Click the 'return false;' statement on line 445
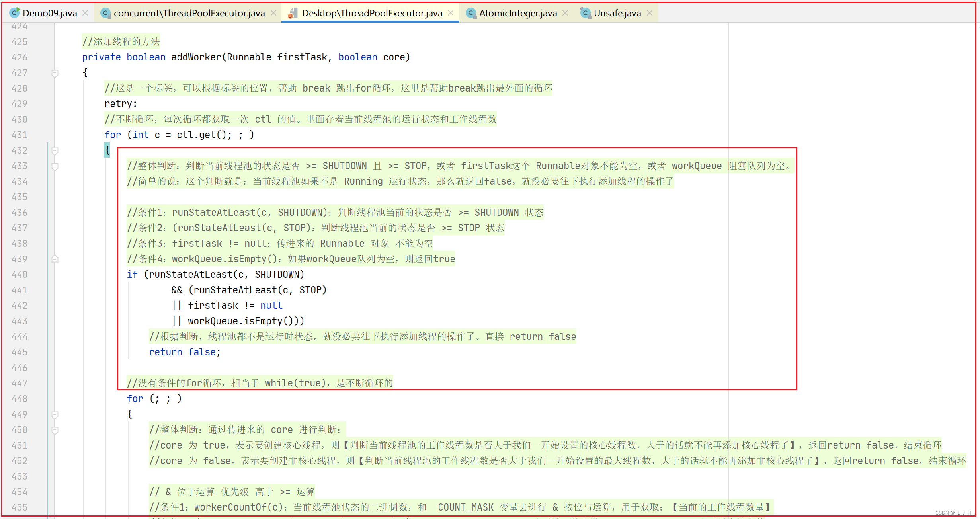The width and height of the screenshot is (980, 519). [185, 352]
